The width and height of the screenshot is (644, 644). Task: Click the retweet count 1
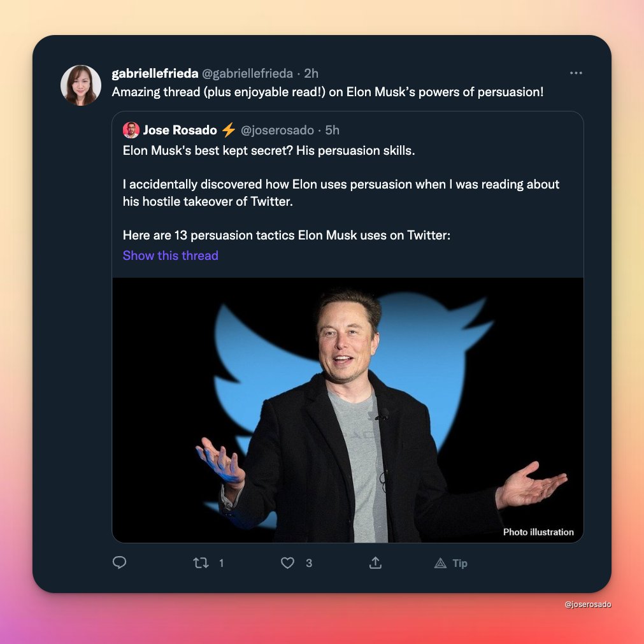point(222,563)
